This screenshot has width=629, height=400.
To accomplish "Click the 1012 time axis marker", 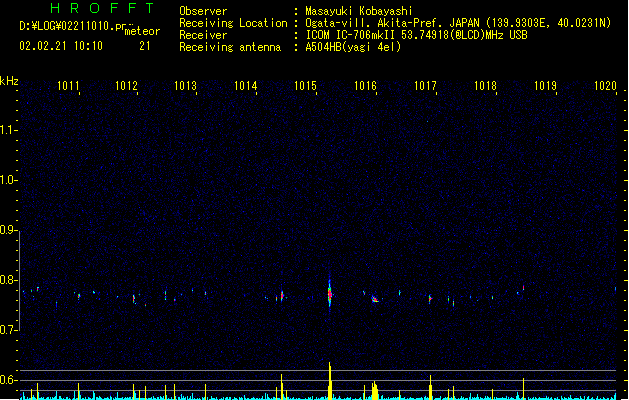I will (126, 86).
